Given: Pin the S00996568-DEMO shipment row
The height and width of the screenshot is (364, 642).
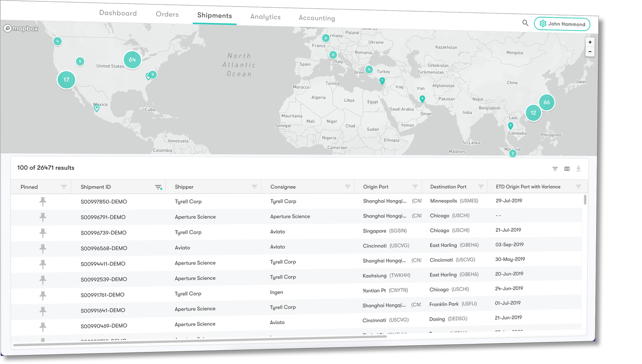Looking at the screenshot, I should [43, 249].
